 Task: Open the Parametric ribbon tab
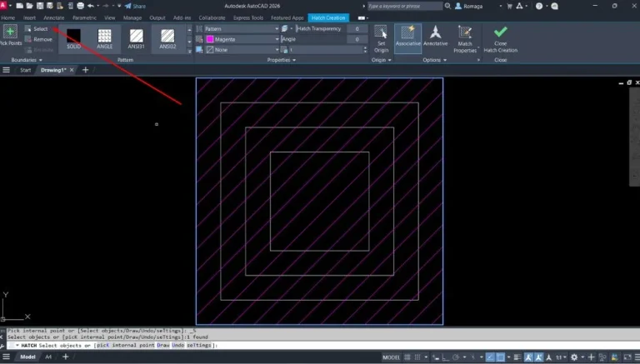pyautogui.click(x=84, y=18)
